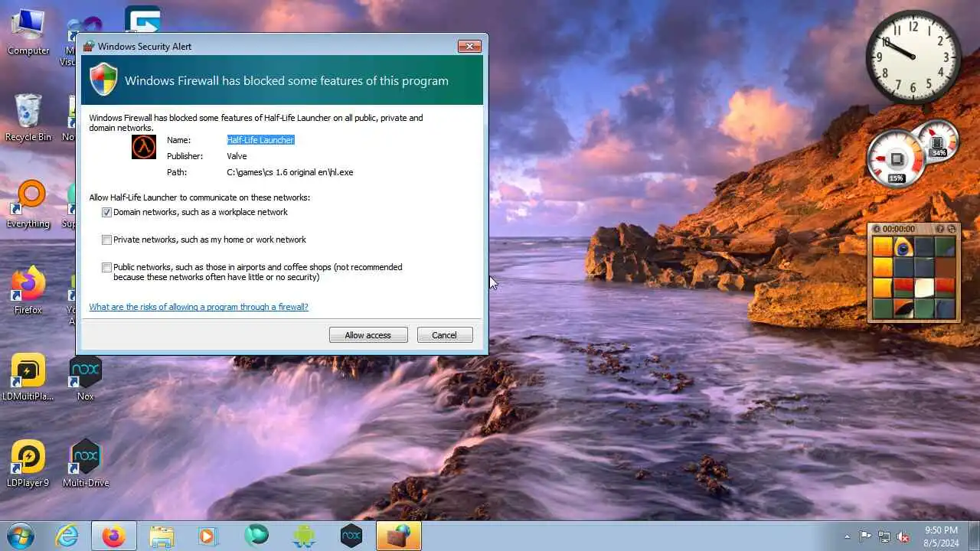Open the Action Center flag tray icon
This screenshot has width=980, height=551.
tap(865, 536)
